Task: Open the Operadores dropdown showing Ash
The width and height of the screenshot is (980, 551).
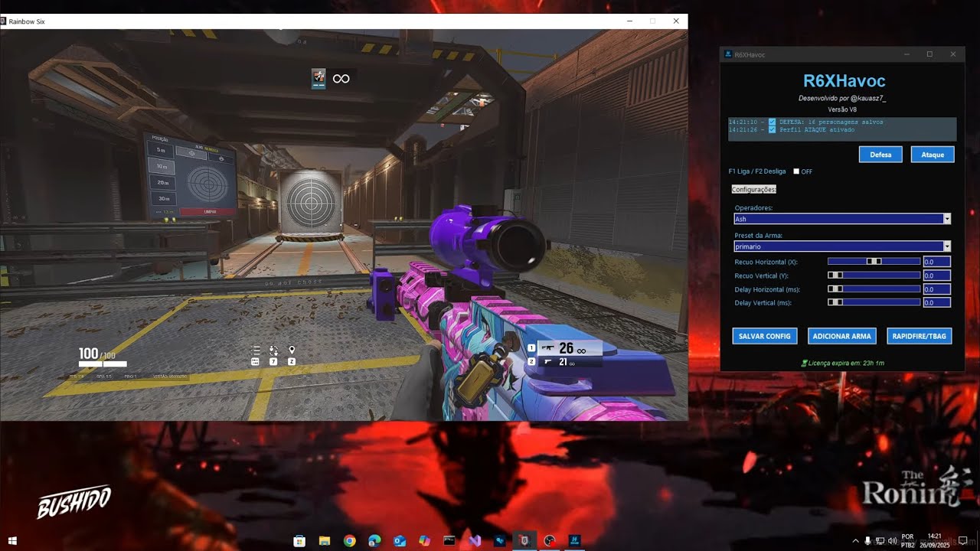Action: pos(842,219)
